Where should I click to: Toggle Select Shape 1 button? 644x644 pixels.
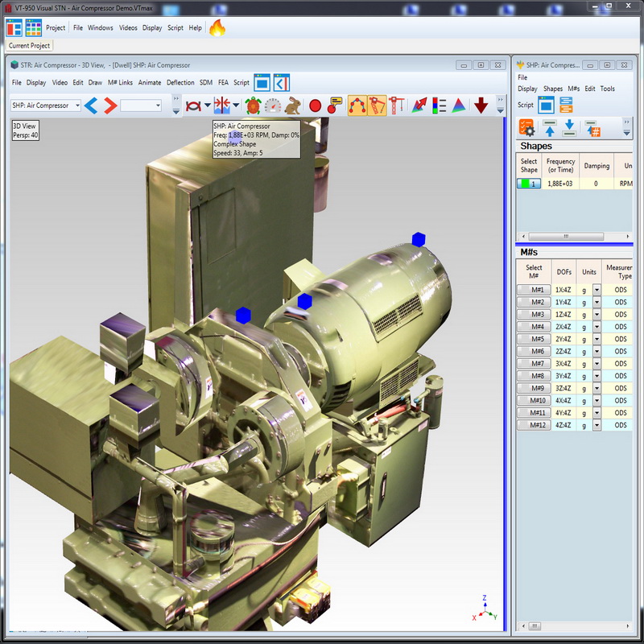(x=529, y=184)
